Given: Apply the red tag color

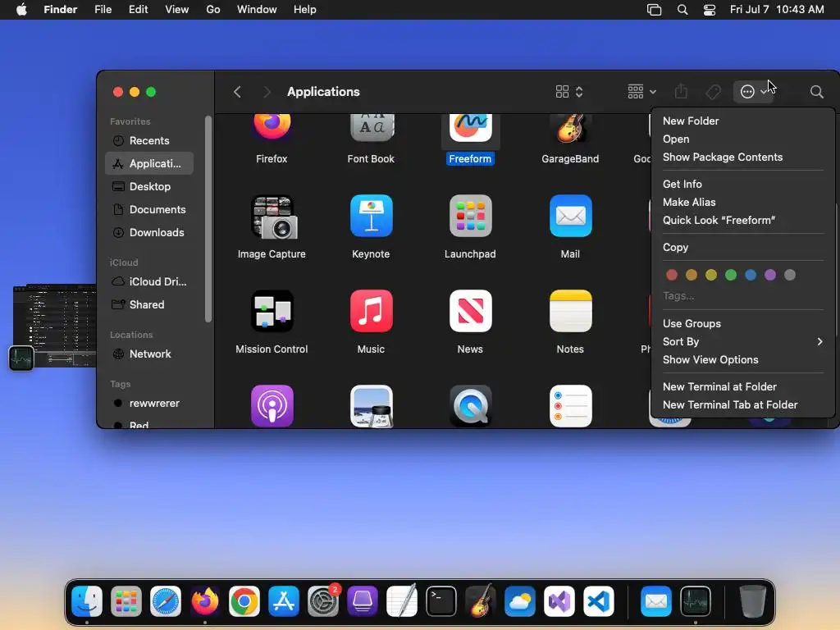Looking at the screenshot, I should (672, 276).
